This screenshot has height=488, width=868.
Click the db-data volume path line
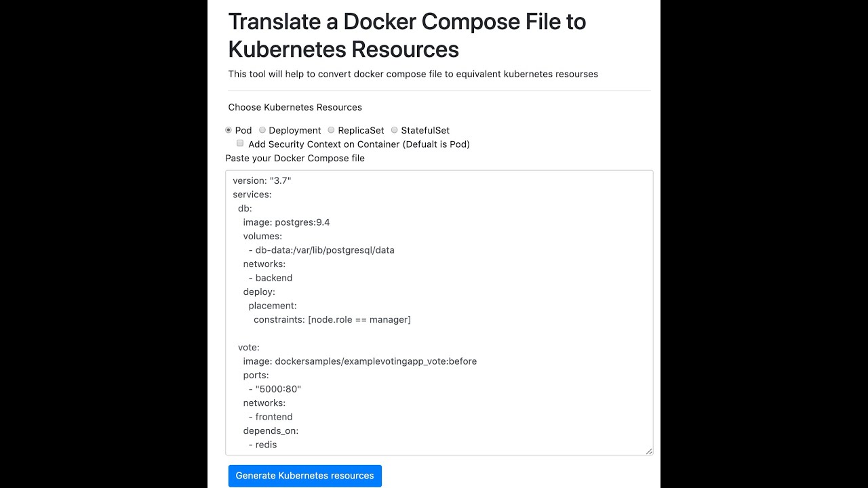[x=321, y=250]
